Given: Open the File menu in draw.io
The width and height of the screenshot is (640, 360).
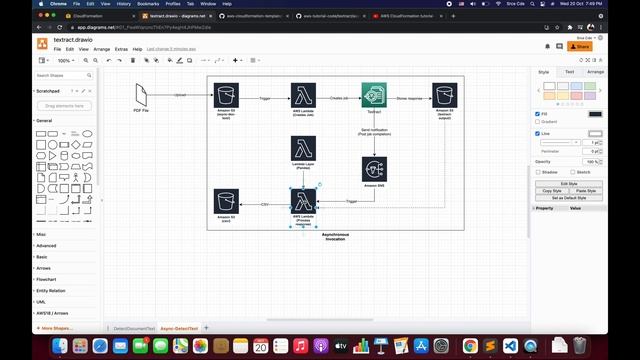Looking at the screenshot, I should point(57,49).
